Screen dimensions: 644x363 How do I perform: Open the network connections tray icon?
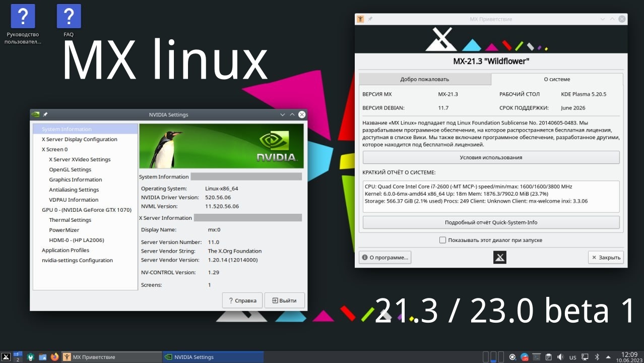[x=585, y=357]
